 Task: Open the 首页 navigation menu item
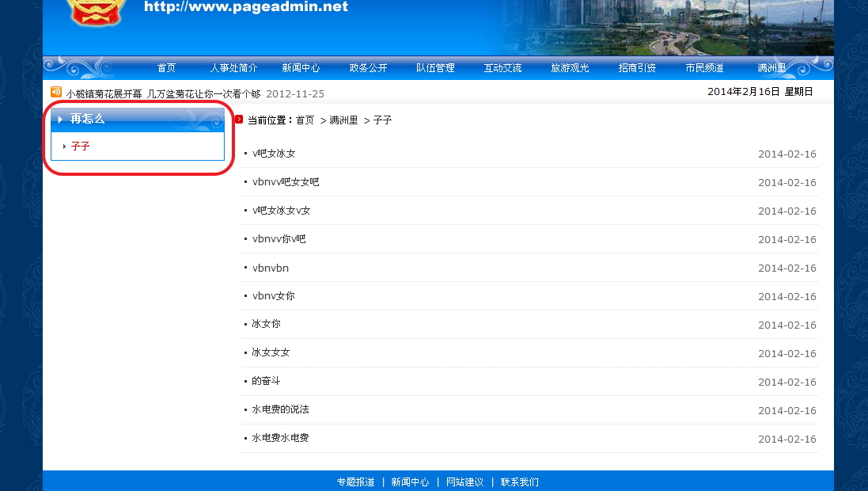(166, 68)
